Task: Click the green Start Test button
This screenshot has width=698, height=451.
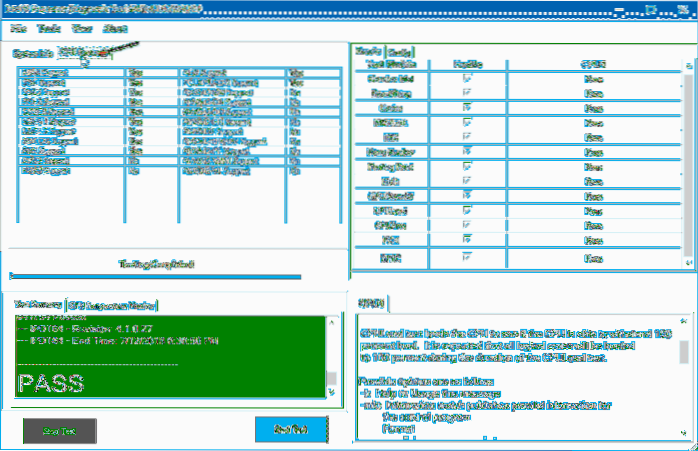Action: click(x=59, y=429)
